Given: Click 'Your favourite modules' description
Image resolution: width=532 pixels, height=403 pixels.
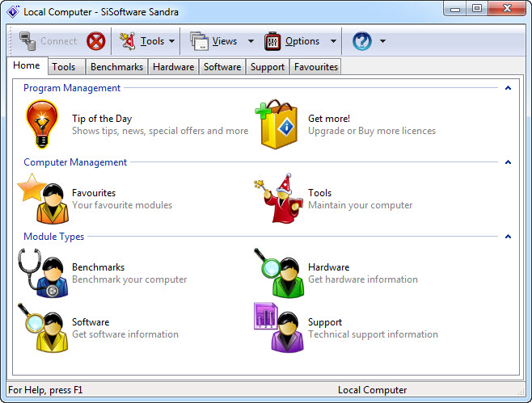Looking at the screenshot, I should click(x=122, y=205).
